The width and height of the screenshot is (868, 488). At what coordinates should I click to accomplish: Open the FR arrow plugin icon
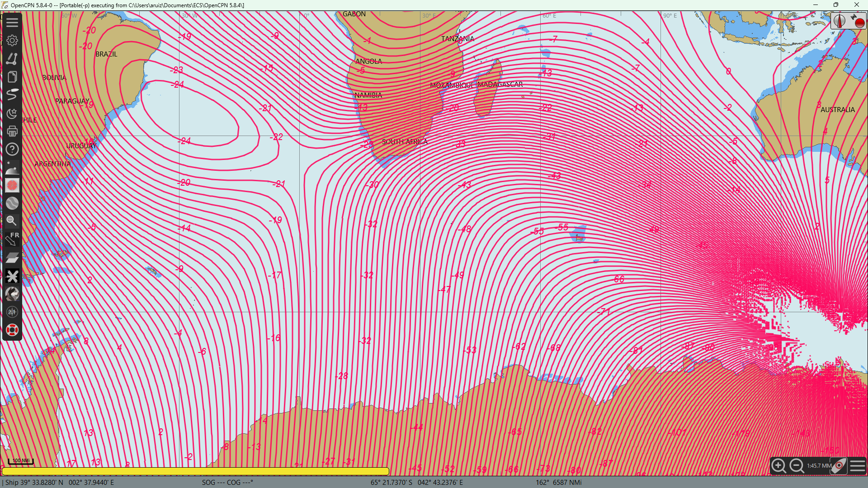point(12,239)
